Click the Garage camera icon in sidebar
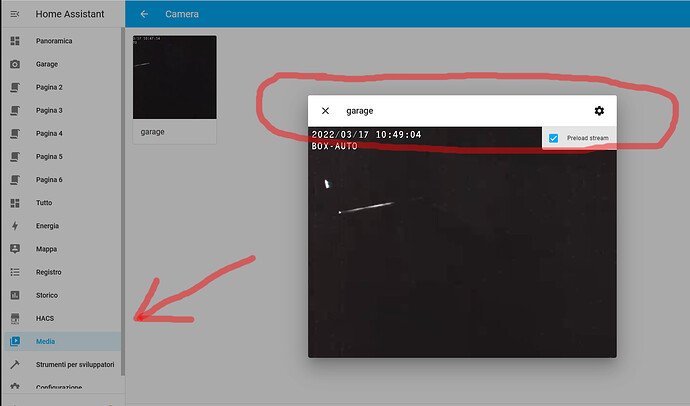 pos(15,64)
